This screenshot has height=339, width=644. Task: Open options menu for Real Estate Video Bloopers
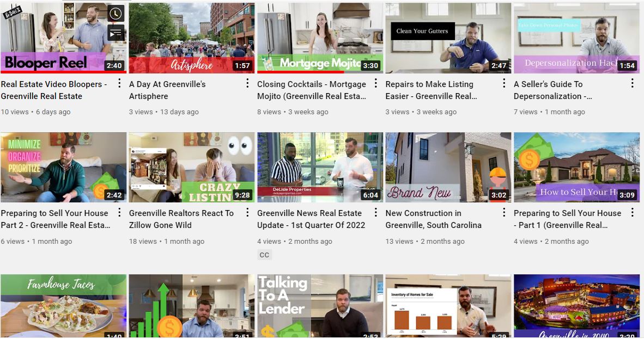(x=119, y=83)
